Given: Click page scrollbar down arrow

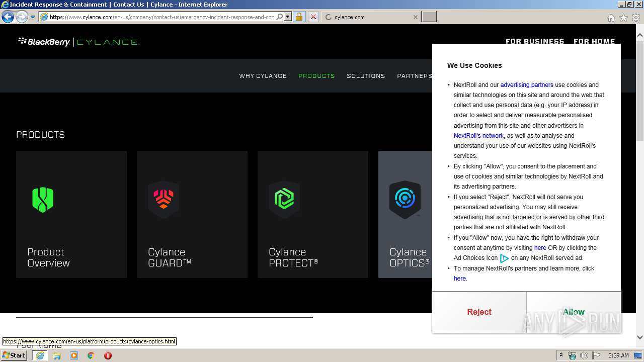Looking at the screenshot, I should click(639, 337).
